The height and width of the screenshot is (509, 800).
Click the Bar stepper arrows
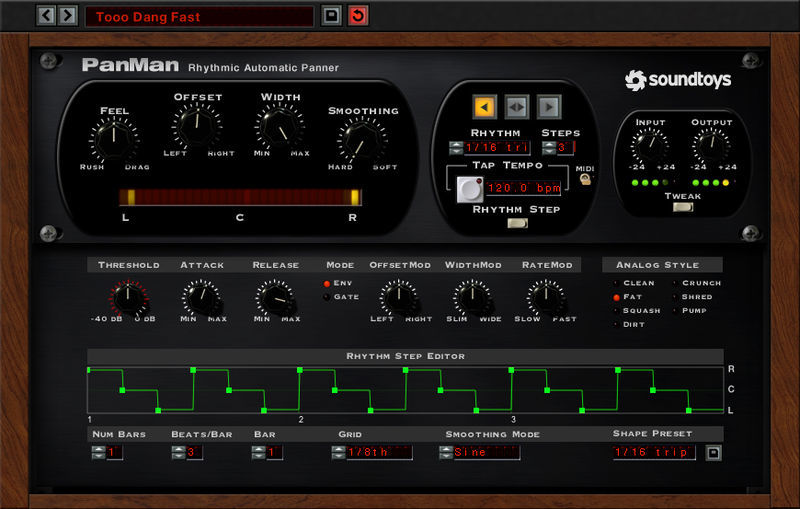tap(258, 452)
